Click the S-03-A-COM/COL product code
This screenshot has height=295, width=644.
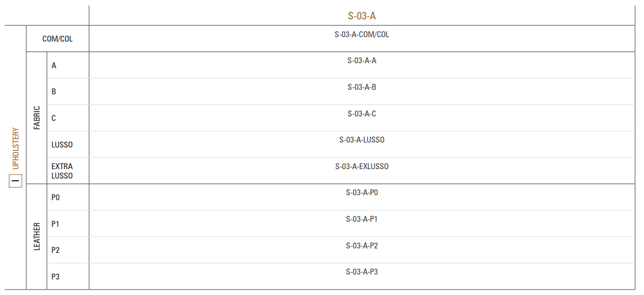361,34
